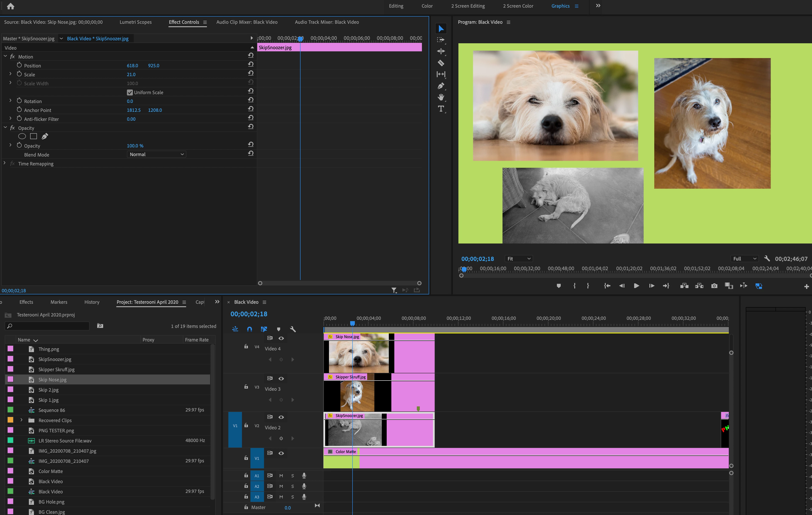
Task: Click the Home icon
Action: pyautogui.click(x=10, y=6)
